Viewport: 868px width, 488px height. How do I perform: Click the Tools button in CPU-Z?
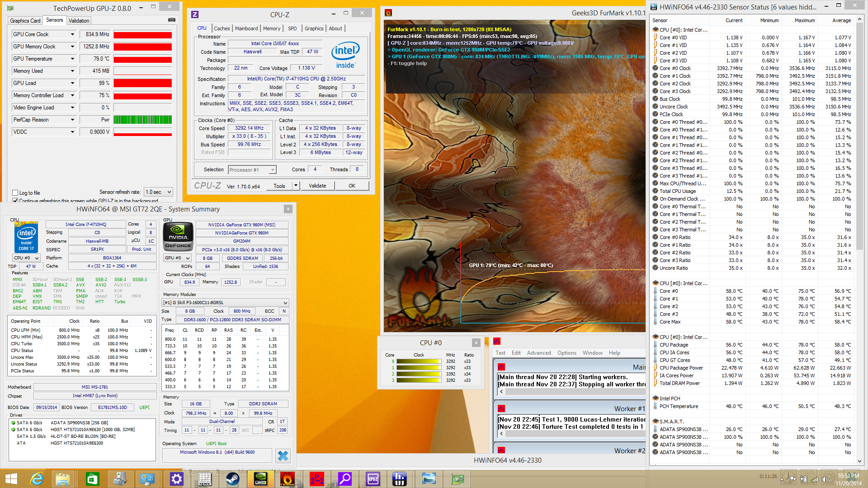[x=279, y=186]
